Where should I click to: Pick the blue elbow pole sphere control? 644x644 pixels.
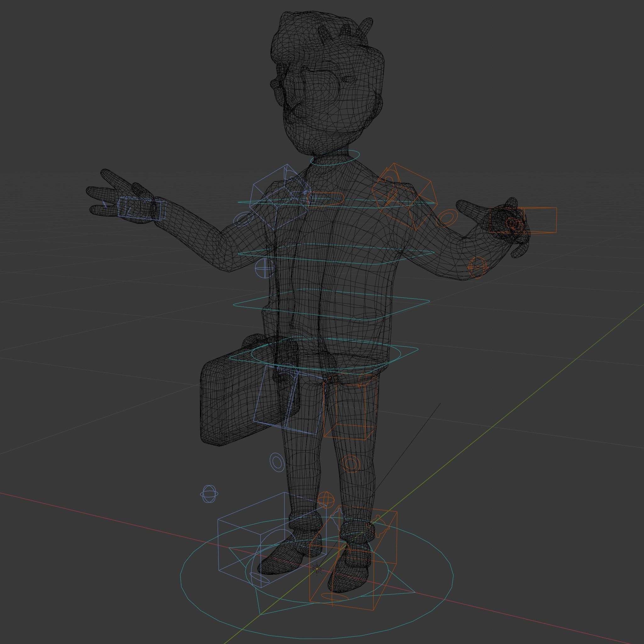(265, 268)
